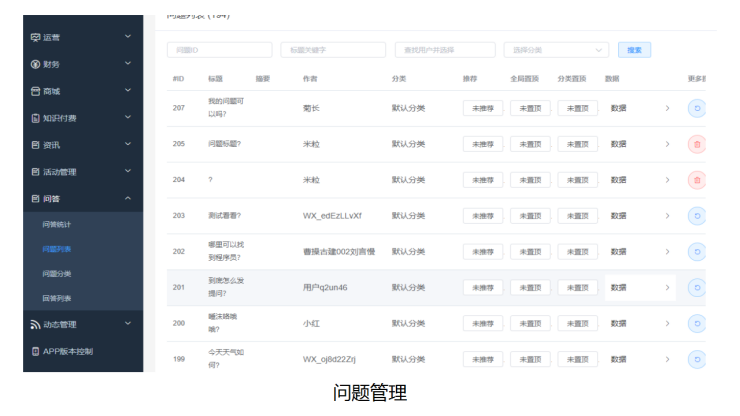This screenshot has width=740, height=416.
Task: Click the 商城 shop icon in sidebar
Action: click(35, 91)
